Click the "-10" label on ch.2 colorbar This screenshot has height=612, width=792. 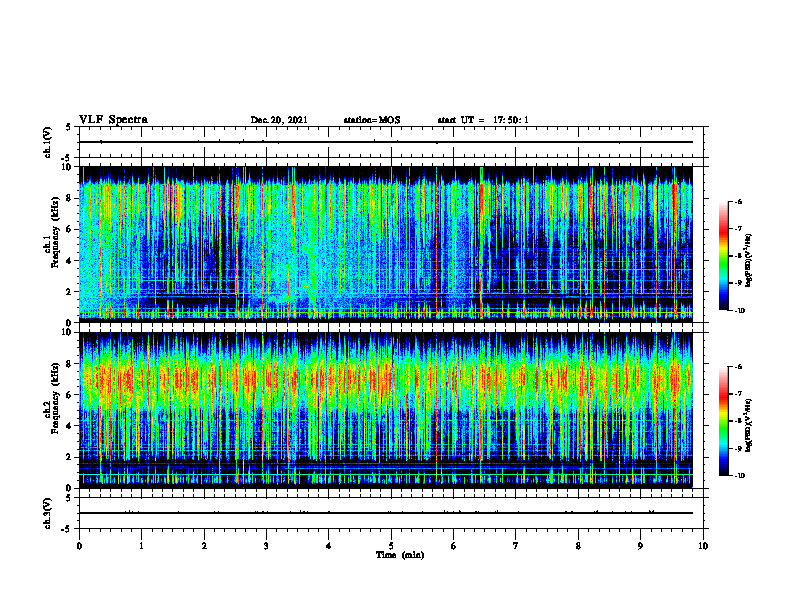(x=739, y=476)
